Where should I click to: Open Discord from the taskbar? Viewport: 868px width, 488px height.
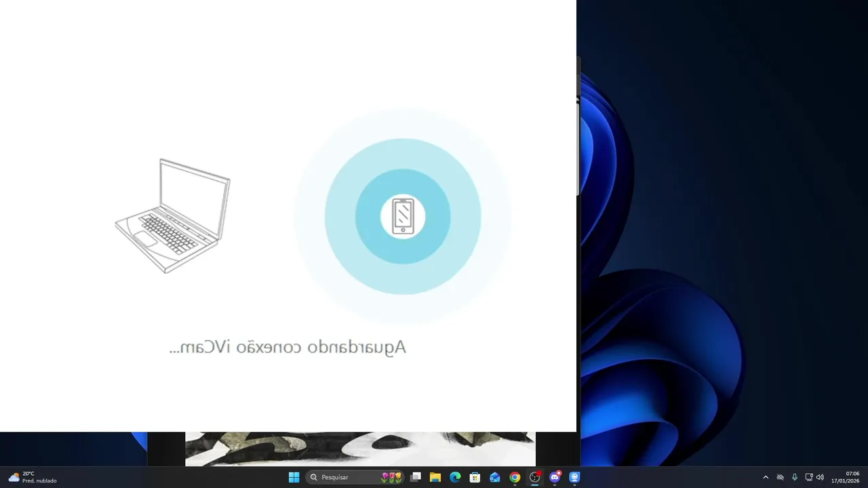555,477
